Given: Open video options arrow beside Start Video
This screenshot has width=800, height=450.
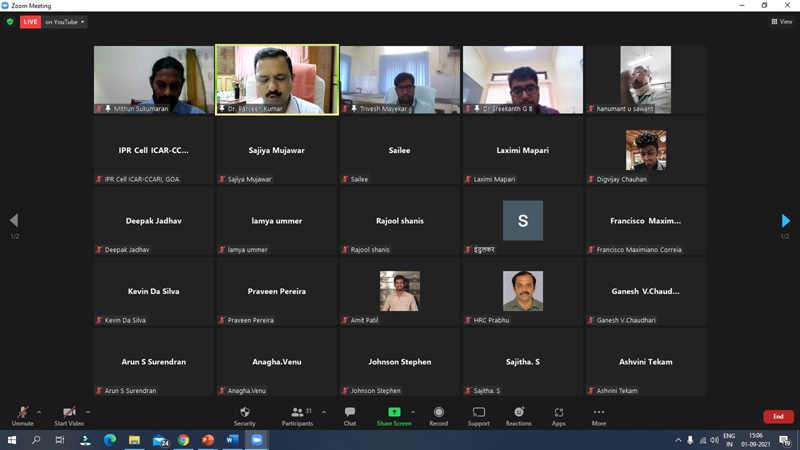Looking at the screenshot, I should pos(88,412).
